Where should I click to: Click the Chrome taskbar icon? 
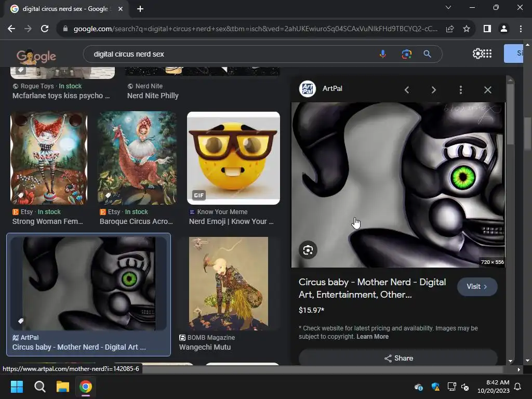86,387
